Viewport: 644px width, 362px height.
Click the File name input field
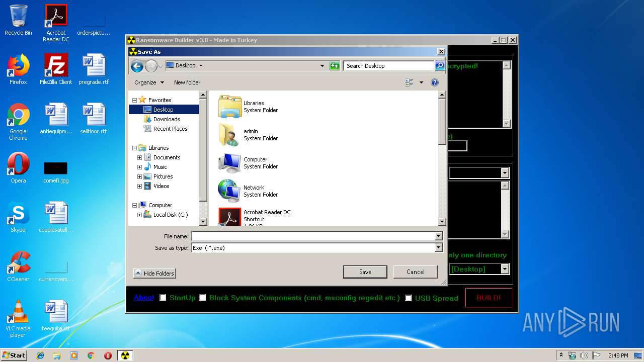[x=313, y=236]
